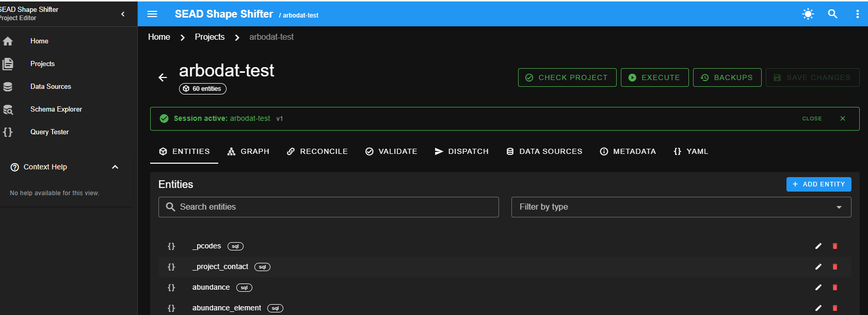Toggle the light/dark theme sun icon

point(808,14)
